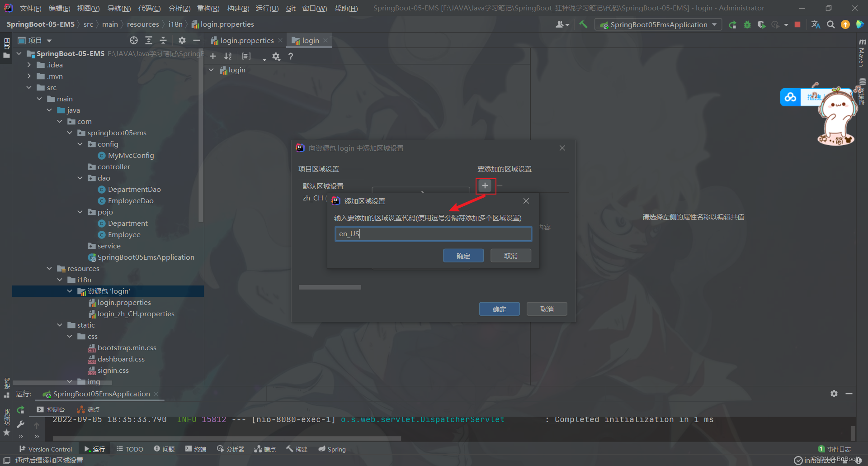Open Run panel settings gear
868x466 pixels.
(x=834, y=394)
